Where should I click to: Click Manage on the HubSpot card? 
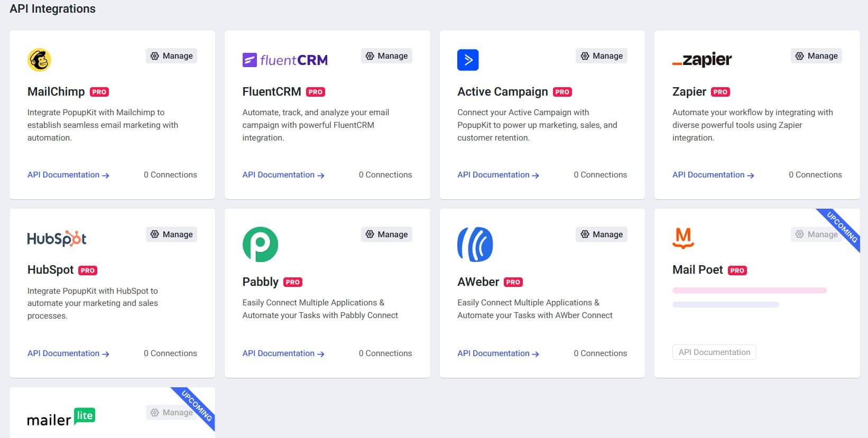click(171, 235)
